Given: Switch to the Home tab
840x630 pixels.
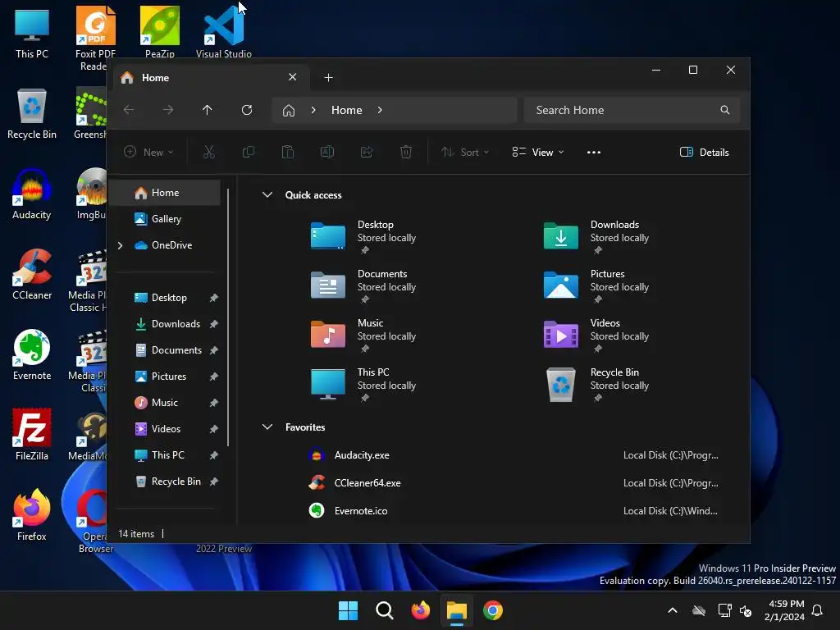Looking at the screenshot, I should pos(209,78).
